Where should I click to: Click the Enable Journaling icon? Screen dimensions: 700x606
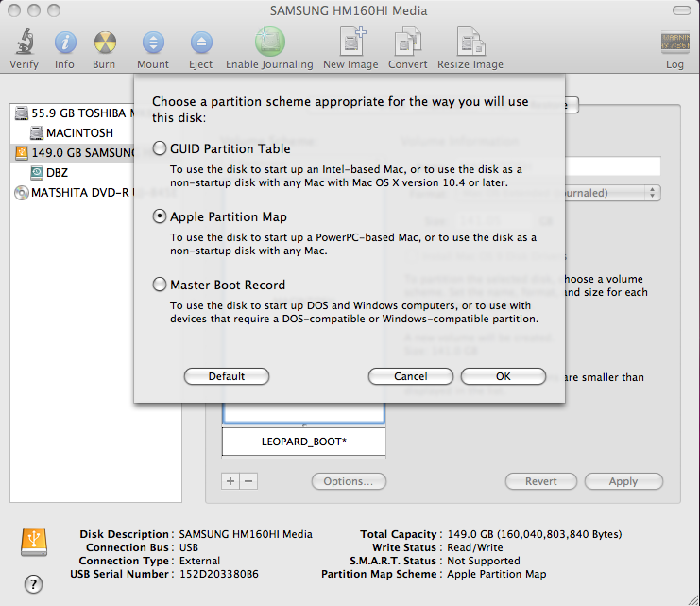pos(269,42)
